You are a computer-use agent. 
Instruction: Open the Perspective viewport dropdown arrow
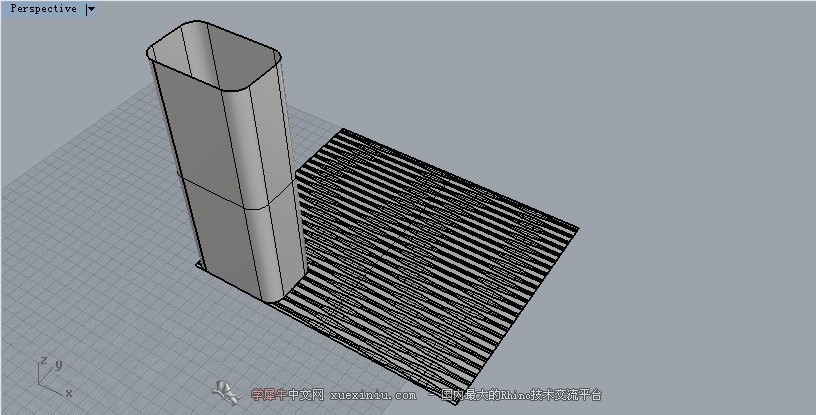91,8
